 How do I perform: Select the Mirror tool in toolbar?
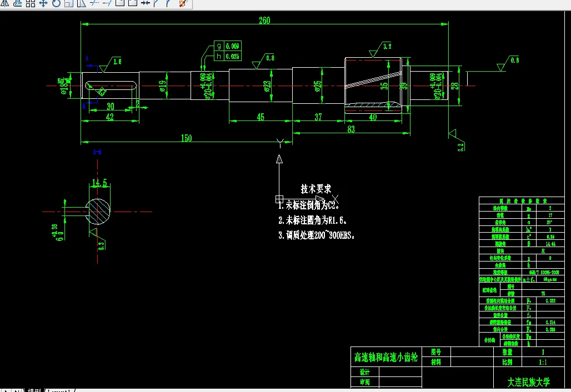(5, 3)
